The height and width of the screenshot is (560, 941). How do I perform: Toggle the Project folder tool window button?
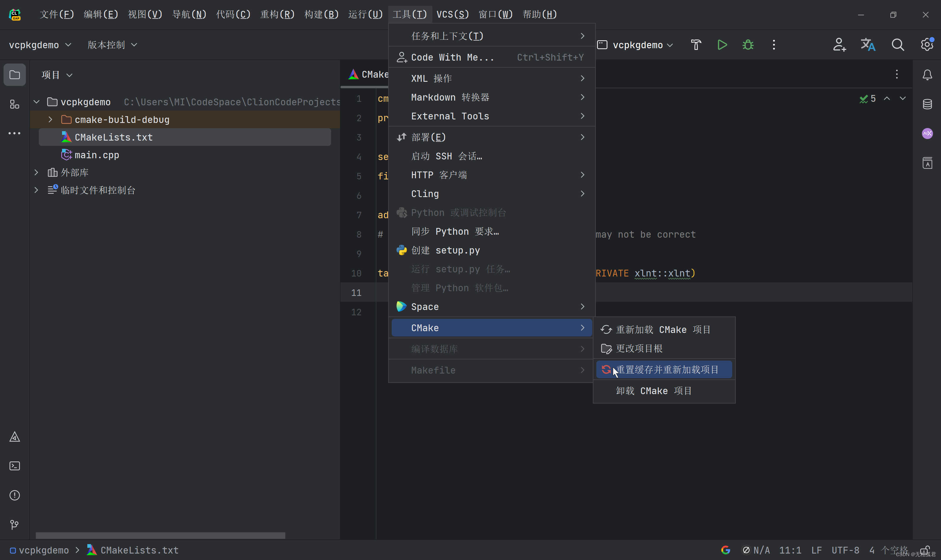15,75
